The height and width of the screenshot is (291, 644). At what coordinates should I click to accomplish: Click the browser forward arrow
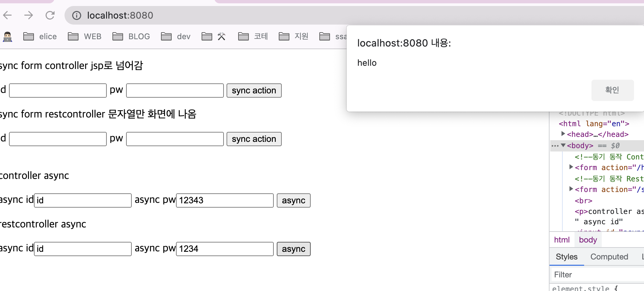[x=29, y=15]
